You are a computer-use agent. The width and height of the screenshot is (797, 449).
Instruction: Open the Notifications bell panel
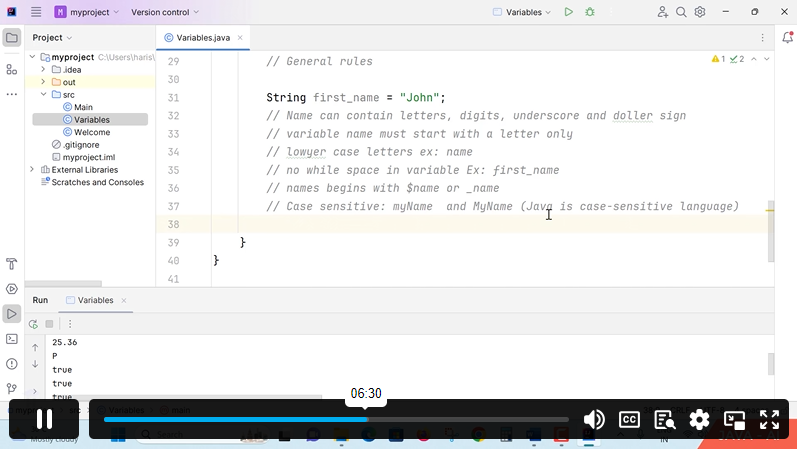click(785, 38)
